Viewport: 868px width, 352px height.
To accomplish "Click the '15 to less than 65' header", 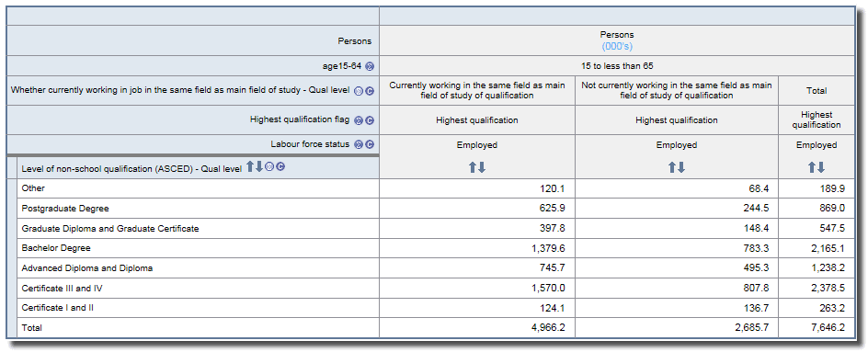I will 617,66.
